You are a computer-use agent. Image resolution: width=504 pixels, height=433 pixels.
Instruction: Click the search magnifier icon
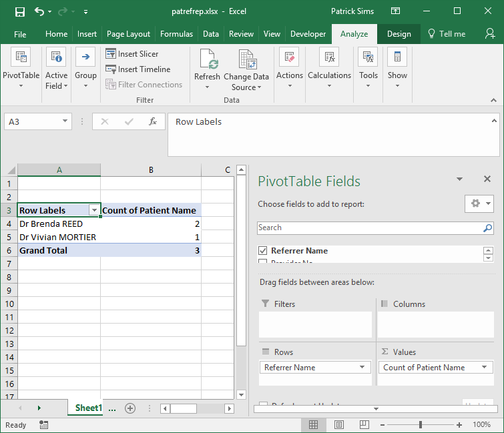coord(487,228)
